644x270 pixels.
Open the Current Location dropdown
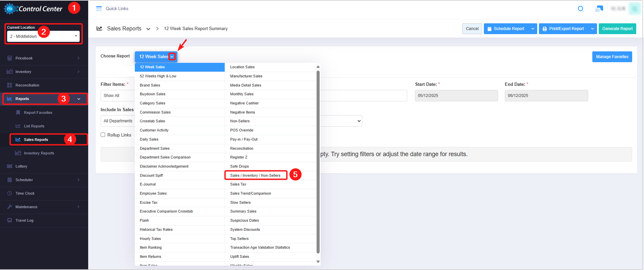43,36
